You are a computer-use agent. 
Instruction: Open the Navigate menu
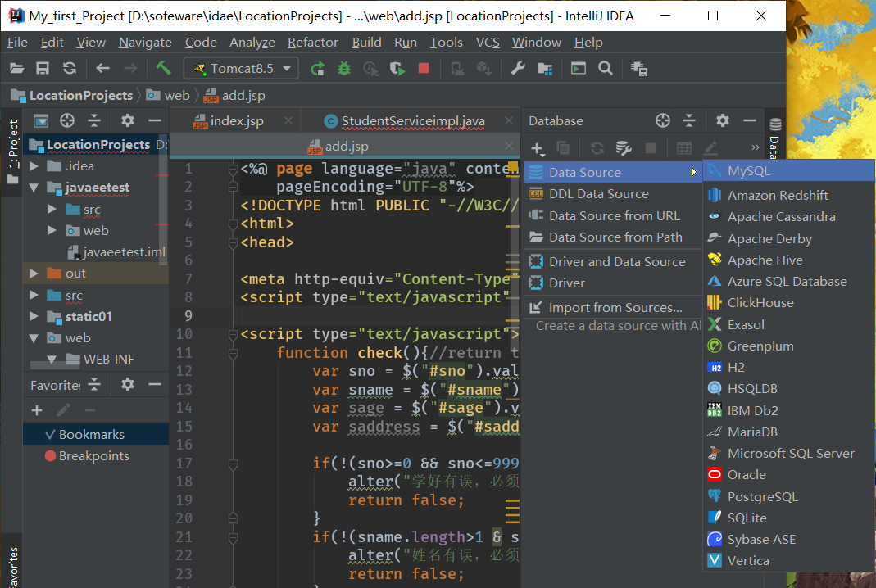tap(145, 43)
